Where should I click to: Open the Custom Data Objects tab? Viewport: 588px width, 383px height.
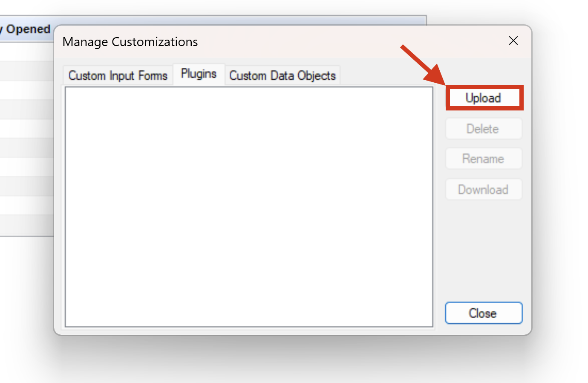pos(282,75)
